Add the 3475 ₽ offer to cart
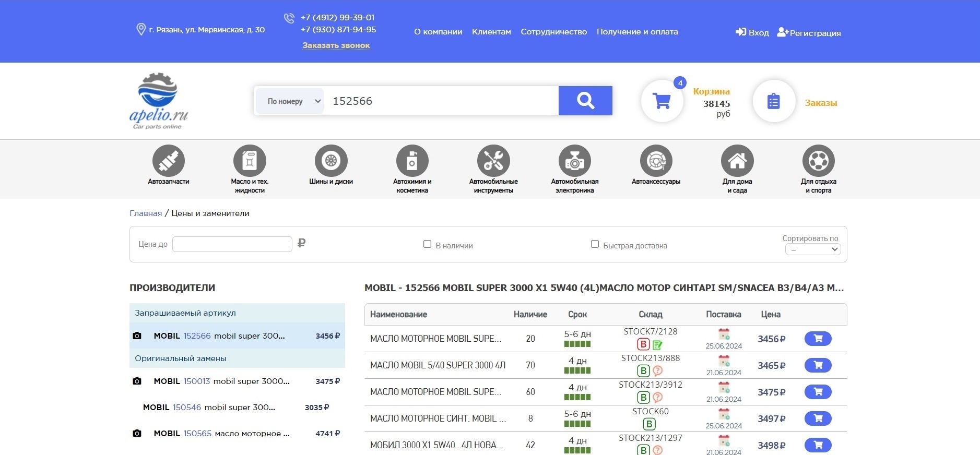This screenshot has width=980, height=455. pyautogui.click(x=818, y=392)
